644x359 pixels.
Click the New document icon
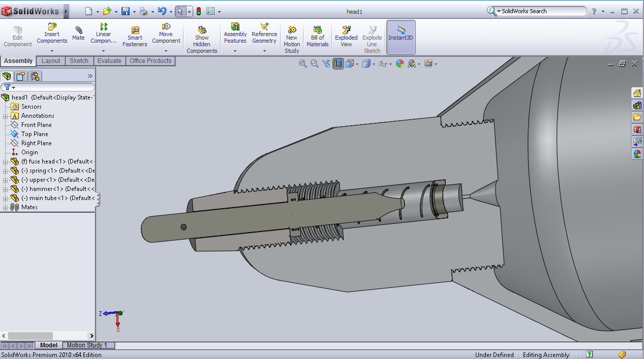coord(89,11)
